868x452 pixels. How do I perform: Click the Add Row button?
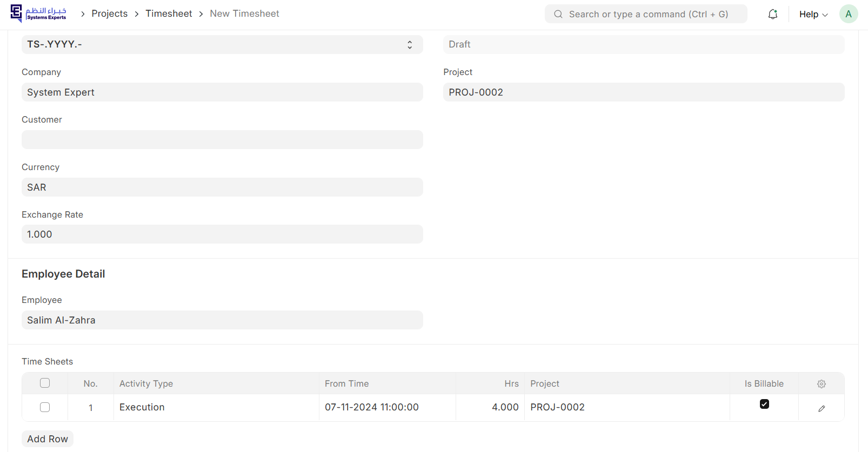pyautogui.click(x=48, y=439)
